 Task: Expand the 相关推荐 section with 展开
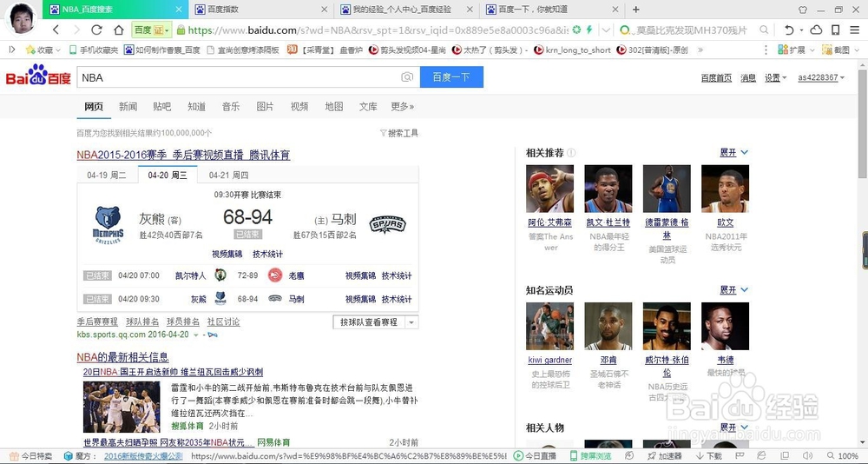(733, 152)
